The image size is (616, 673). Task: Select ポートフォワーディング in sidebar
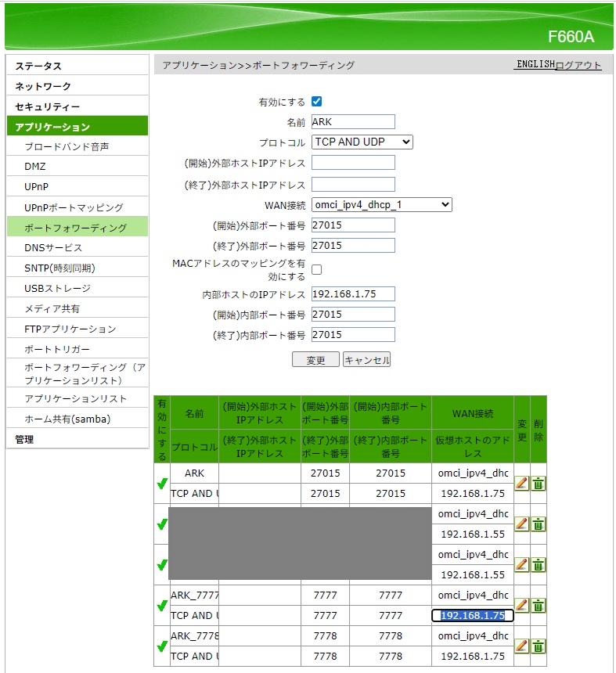(x=77, y=228)
